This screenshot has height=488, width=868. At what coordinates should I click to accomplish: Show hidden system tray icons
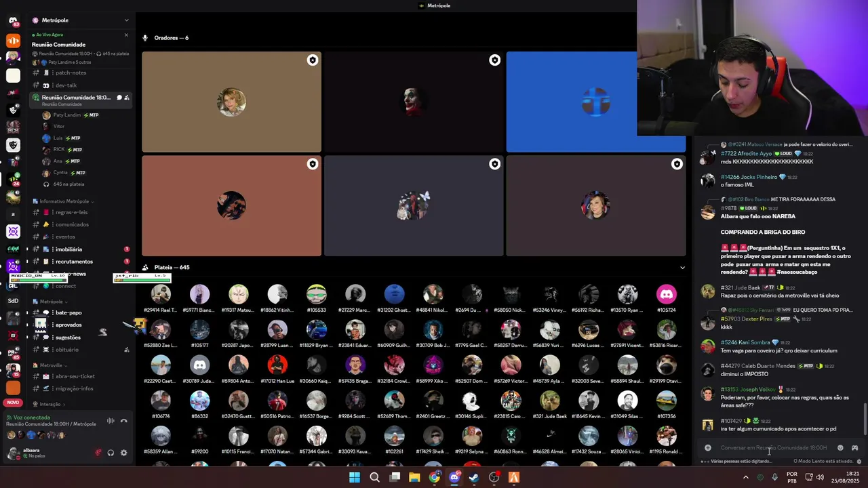click(746, 477)
